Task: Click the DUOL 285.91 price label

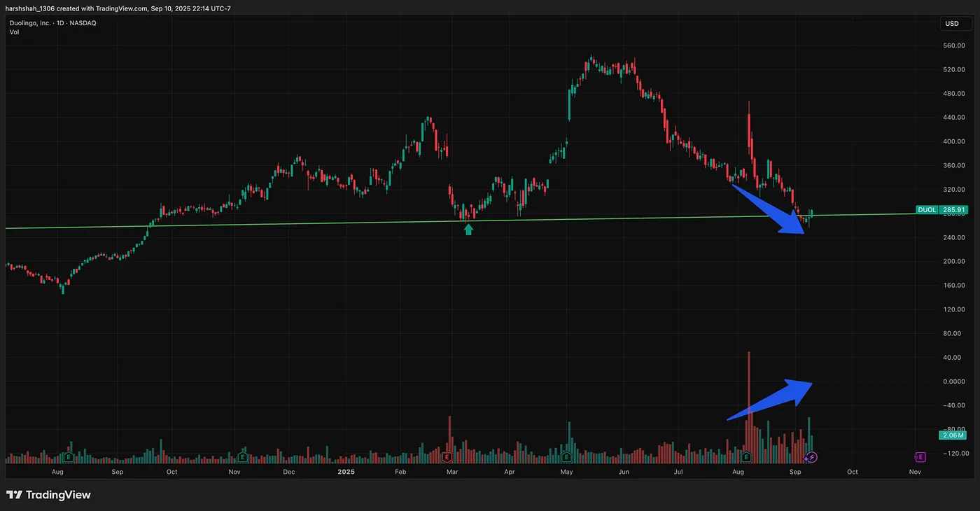Action: tap(942, 209)
